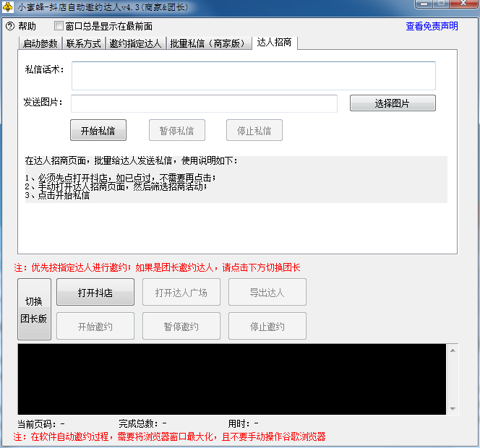Switch to the 联系方式 tab
The height and width of the screenshot is (448, 480).
click(x=84, y=43)
